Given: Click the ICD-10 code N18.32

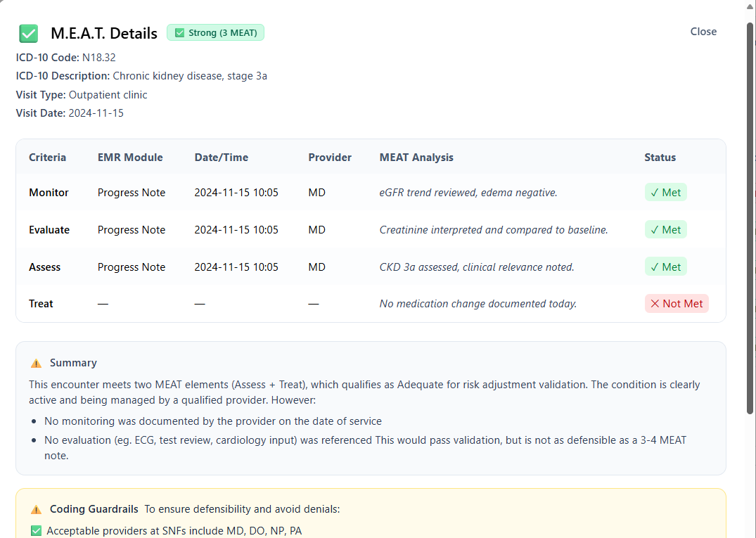Looking at the screenshot, I should pos(99,58).
